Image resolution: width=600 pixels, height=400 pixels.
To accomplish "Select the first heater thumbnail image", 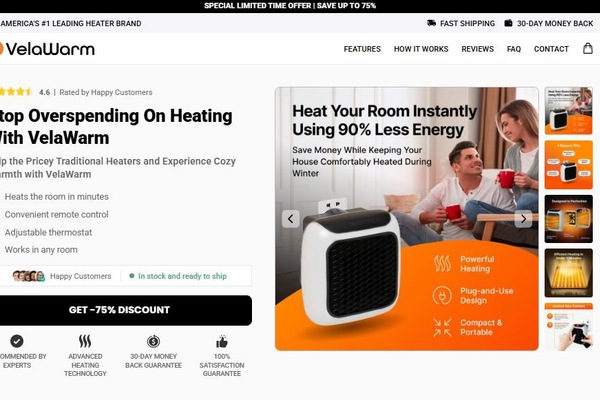I will pyautogui.click(x=569, y=111).
